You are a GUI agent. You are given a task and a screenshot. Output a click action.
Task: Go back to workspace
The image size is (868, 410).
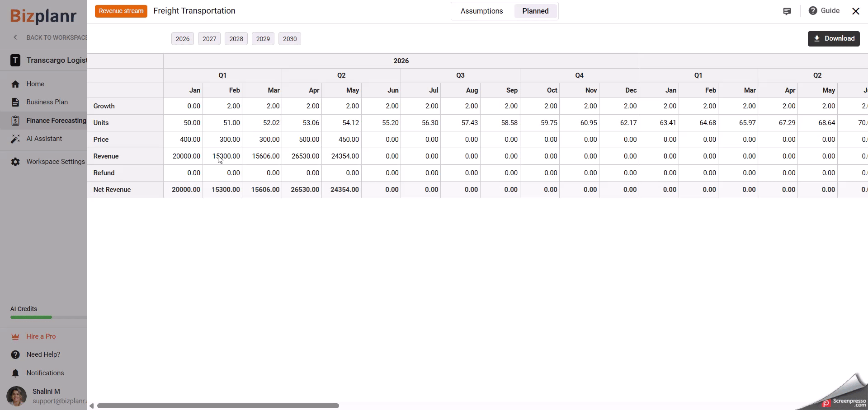tap(50, 37)
